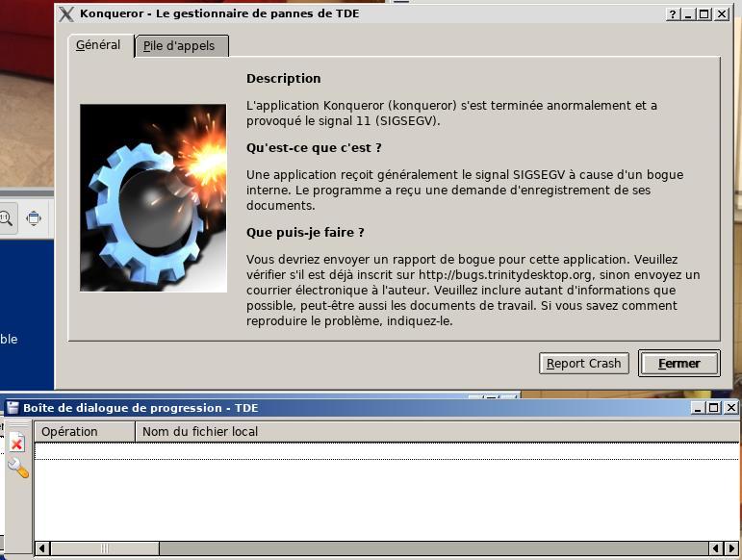Image resolution: width=742 pixels, height=560 pixels.
Task: Minimize the progress dialog window
Action: pyautogui.click(x=697, y=408)
